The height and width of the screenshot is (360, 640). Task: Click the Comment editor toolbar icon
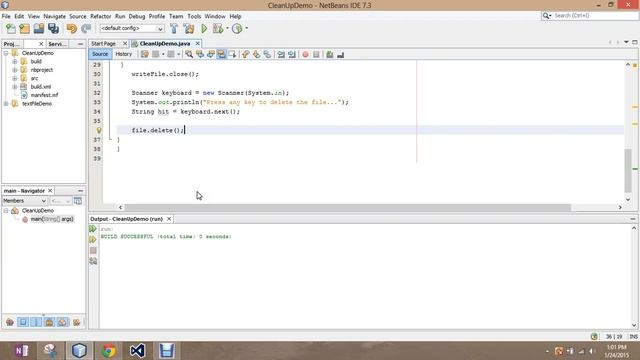point(329,54)
